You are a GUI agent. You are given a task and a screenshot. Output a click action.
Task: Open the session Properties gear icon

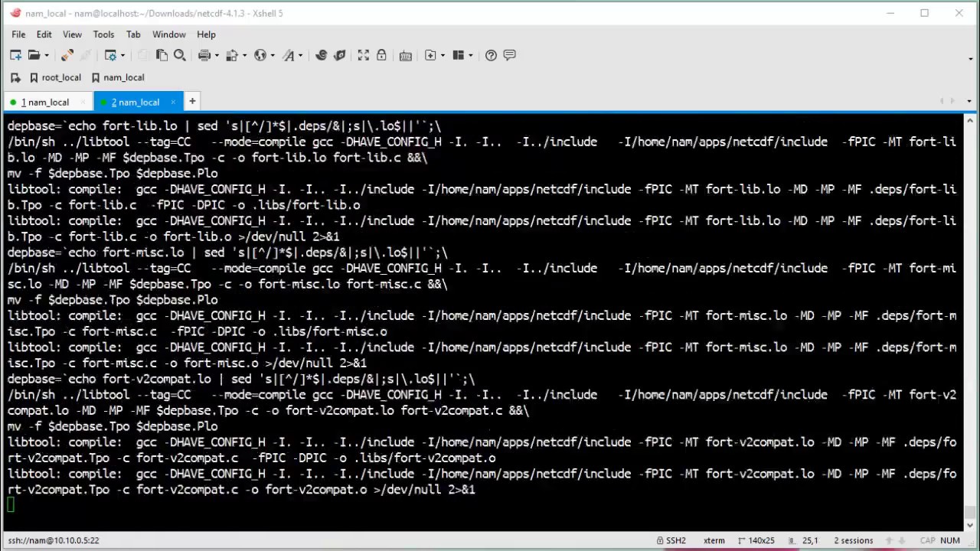click(110, 55)
